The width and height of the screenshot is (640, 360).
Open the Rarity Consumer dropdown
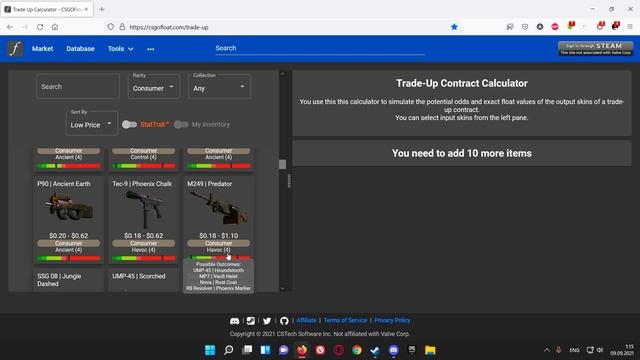[x=154, y=87]
